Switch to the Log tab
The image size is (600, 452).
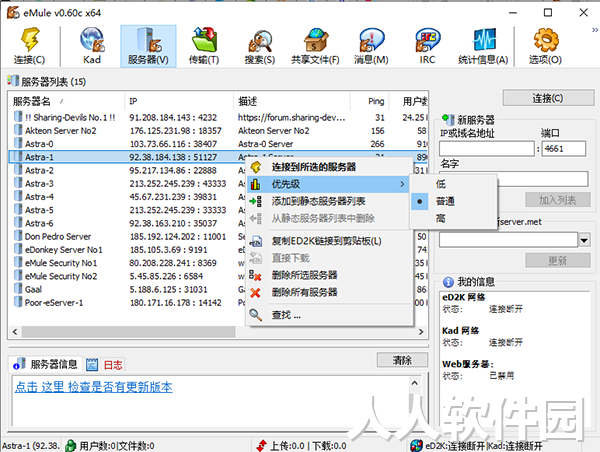pos(104,365)
